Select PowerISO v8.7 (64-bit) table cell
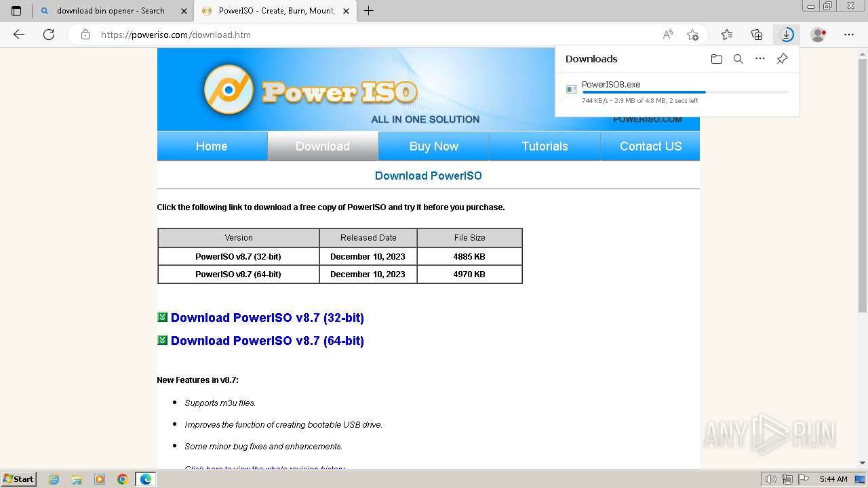 pyautogui.click(x=238, y=274)
